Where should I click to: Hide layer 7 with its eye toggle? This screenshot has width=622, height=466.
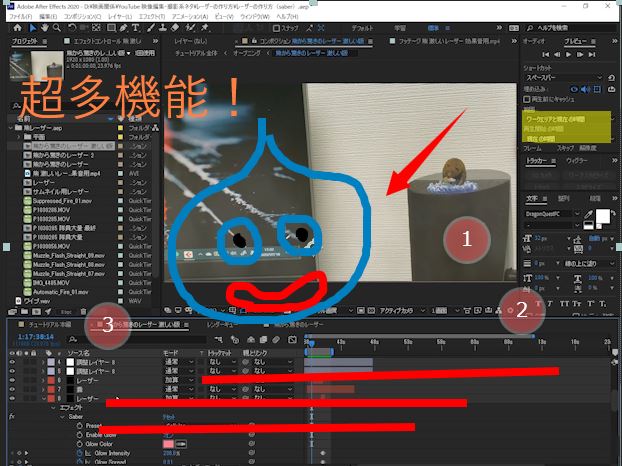point(12,389)
